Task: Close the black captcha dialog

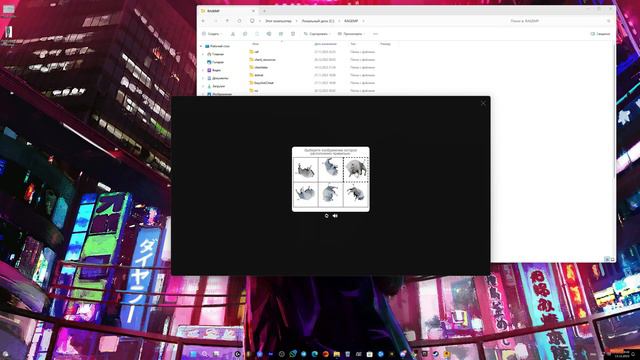Action: (x=483, y=103)
